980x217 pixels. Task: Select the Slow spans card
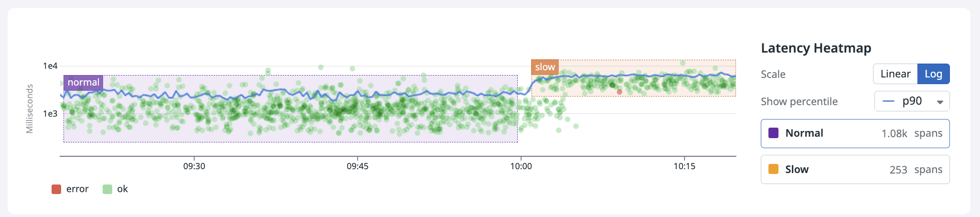coord(855,170)
